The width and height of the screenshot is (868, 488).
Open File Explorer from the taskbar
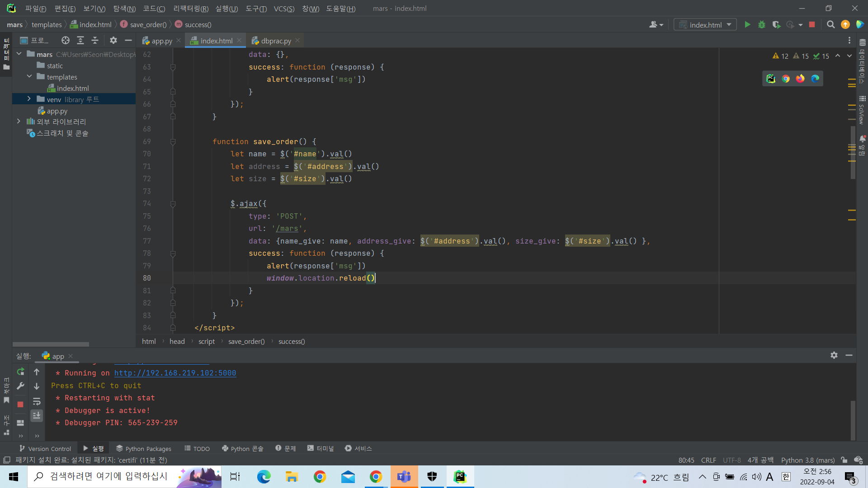click(292, 477)
